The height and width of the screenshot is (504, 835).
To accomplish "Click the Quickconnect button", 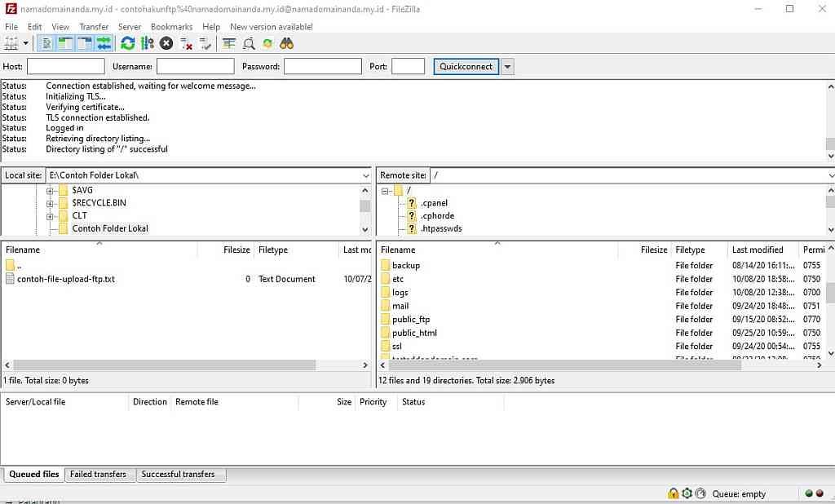I will tap(466, 67).
